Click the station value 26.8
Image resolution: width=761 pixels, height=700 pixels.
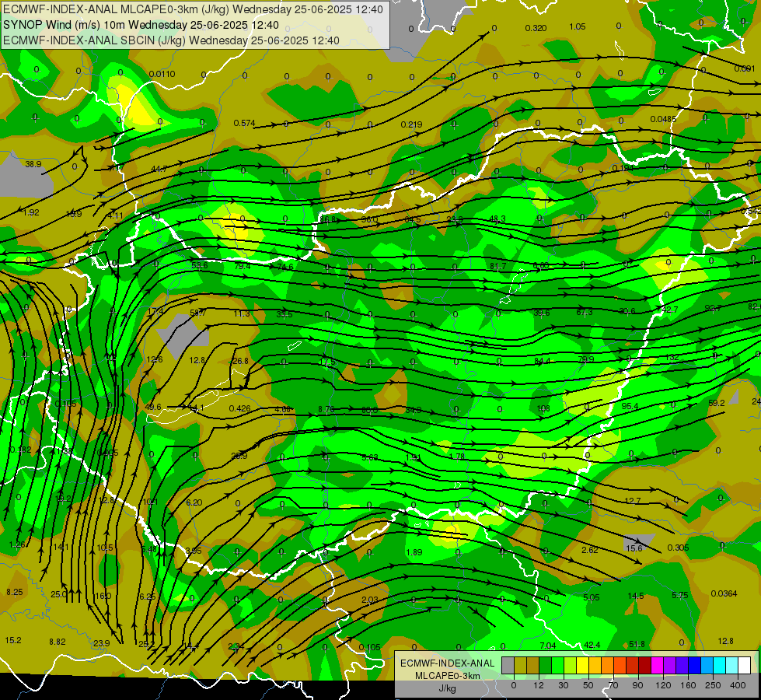pyautogui.click(x=240, y=361)
